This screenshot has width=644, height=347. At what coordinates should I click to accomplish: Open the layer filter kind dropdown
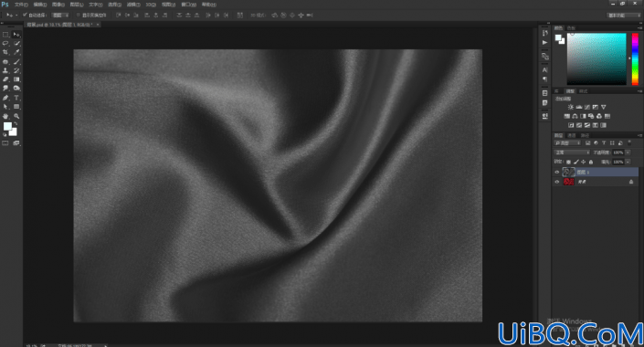(x=567, y=142)
